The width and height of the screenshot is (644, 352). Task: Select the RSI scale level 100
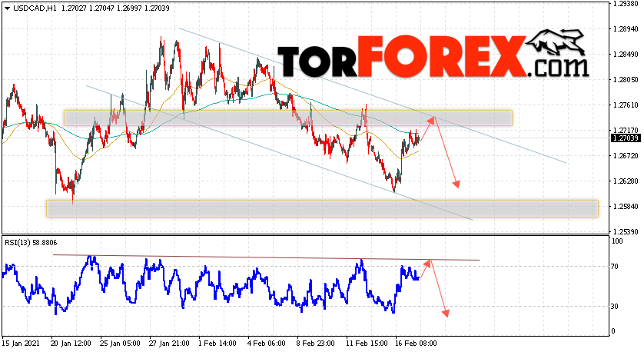click(617, 241)
